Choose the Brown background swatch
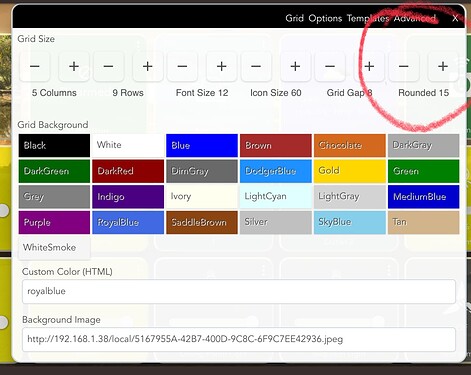Image resolution: width=471 pixels, height=375 pixels. (x=276, y=145)
